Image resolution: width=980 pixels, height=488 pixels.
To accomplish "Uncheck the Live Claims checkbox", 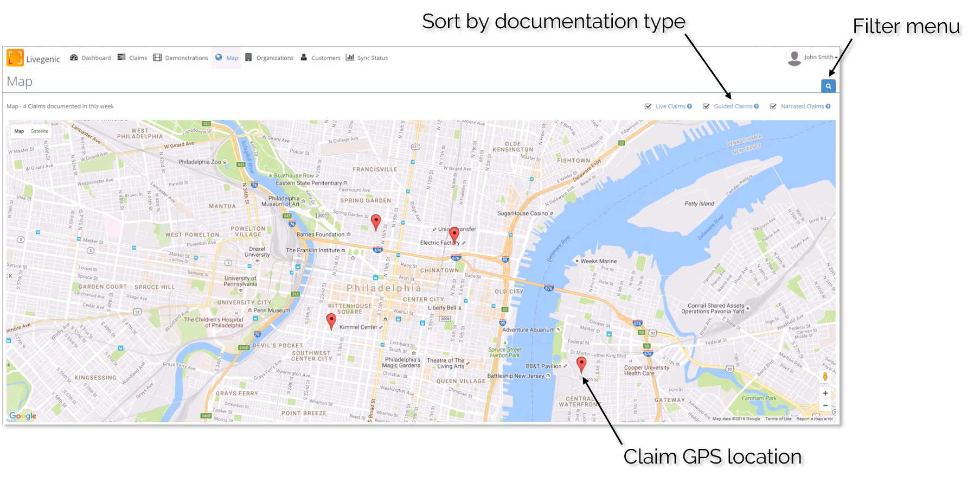I will point(648,106).
